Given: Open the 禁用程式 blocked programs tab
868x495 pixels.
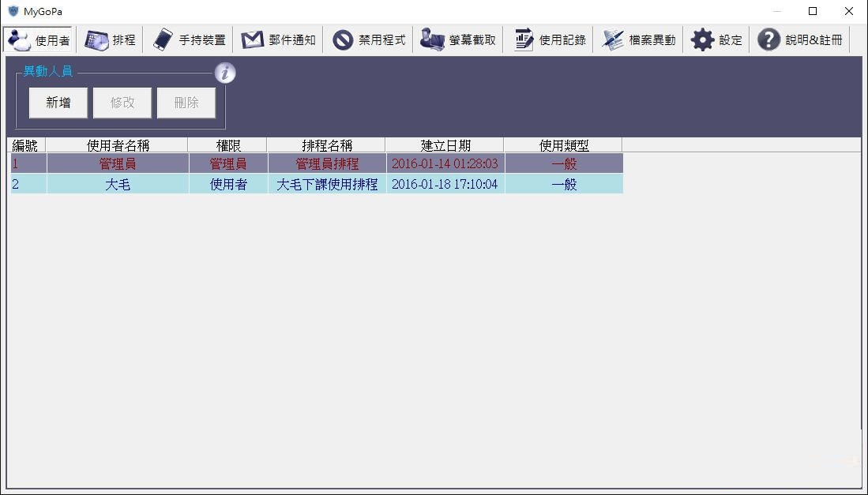Looking at the screenshot, I should [368, 39].
